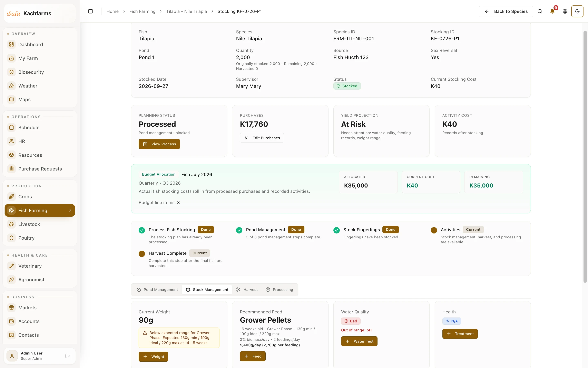
Task: Open Crops sidebar item
Action: pyautogui.click(x=40, y=197)
